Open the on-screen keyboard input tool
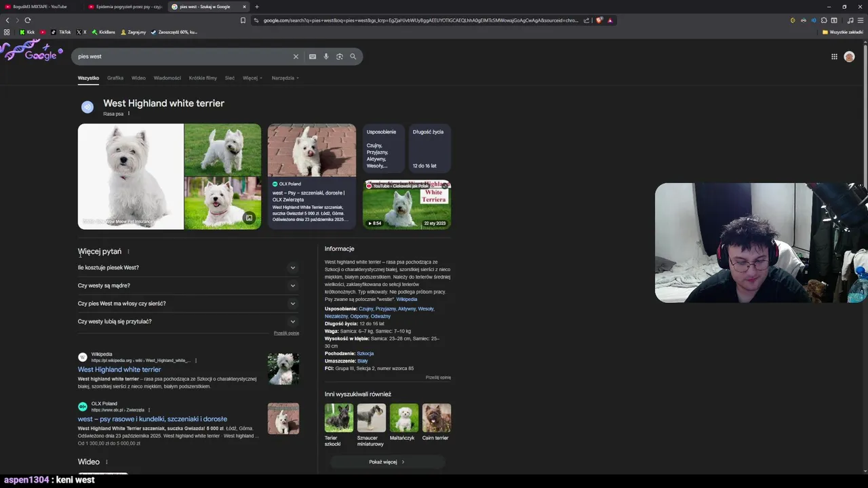The height and width of the screenshot is (488, 868). [313, 56]
